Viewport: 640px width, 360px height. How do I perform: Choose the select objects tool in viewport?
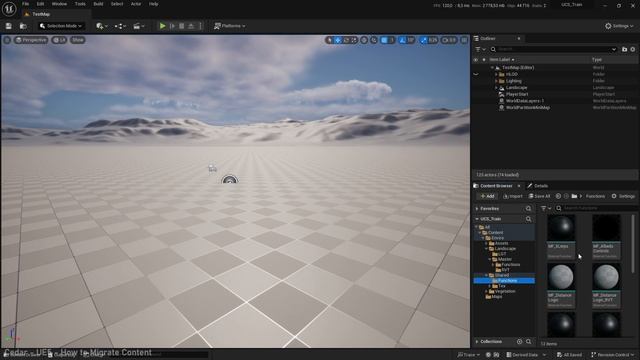[x=330, y=40]
